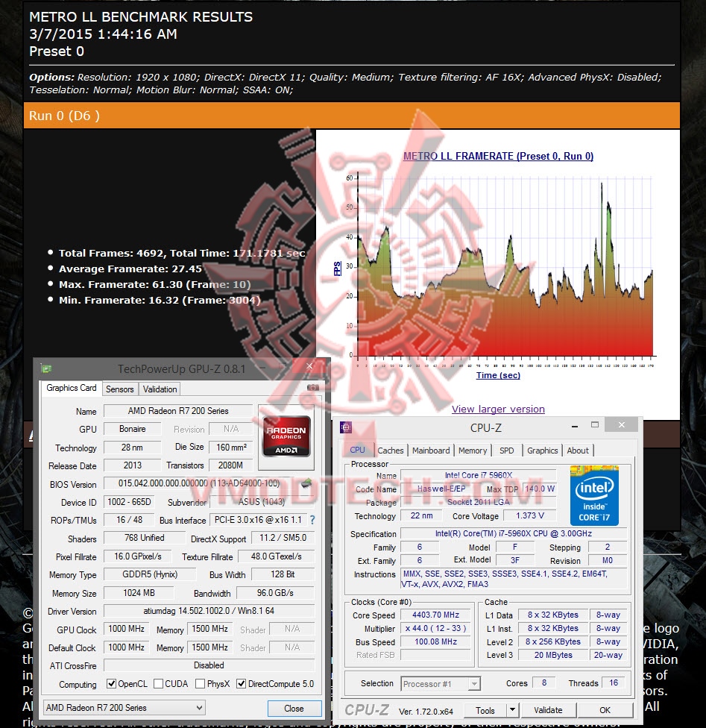Open the Processor #1 selection dropdown
This screenshot has width=706, height=728.
point(474,682)
